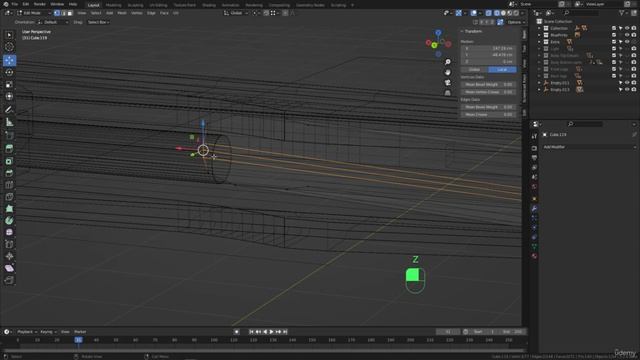
Task: Select the Transform tool
Action: [x=9, y=96]
